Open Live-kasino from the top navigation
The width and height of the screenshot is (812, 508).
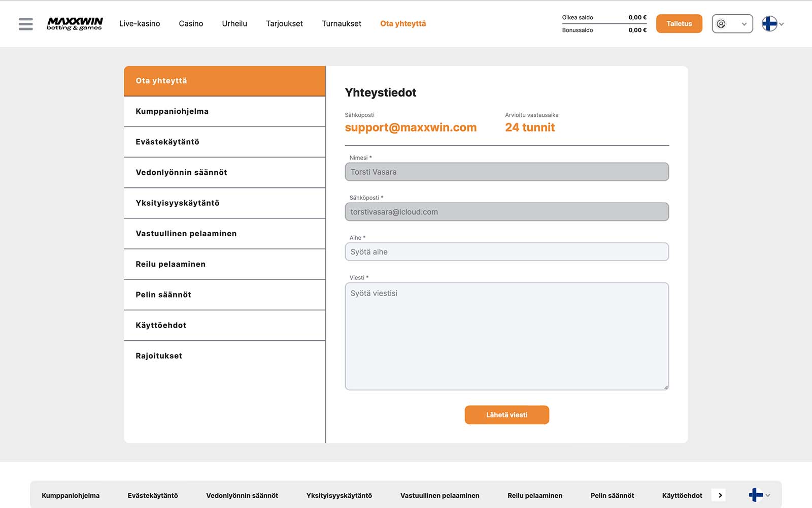point(140,24)
